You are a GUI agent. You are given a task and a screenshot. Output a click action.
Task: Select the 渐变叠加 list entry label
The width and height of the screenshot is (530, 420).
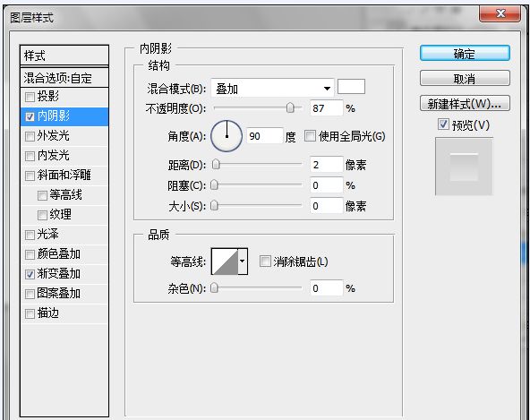[59, 273]
